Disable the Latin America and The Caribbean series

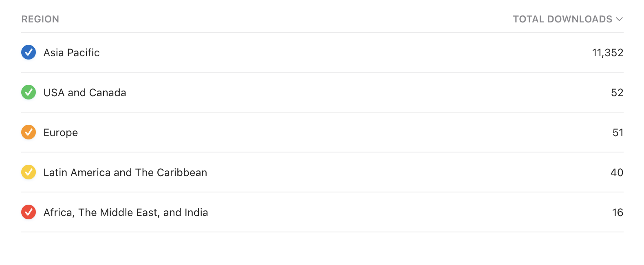29,172
